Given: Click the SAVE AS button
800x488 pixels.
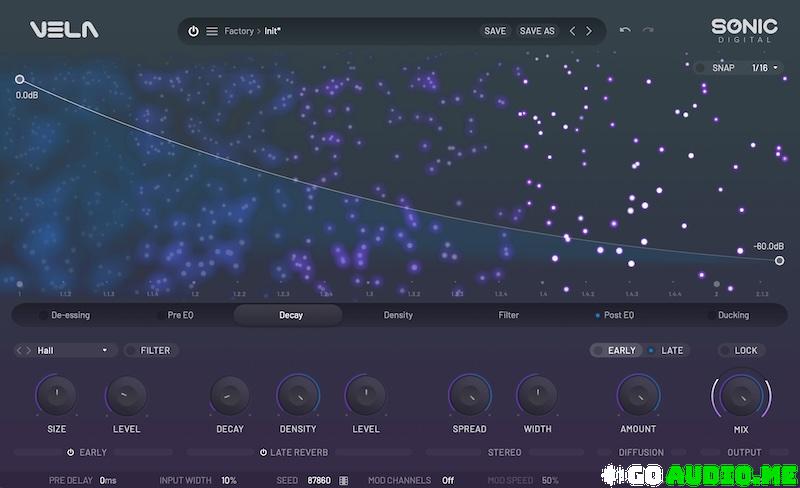Looking at the screenshot, I should [537, 31].
